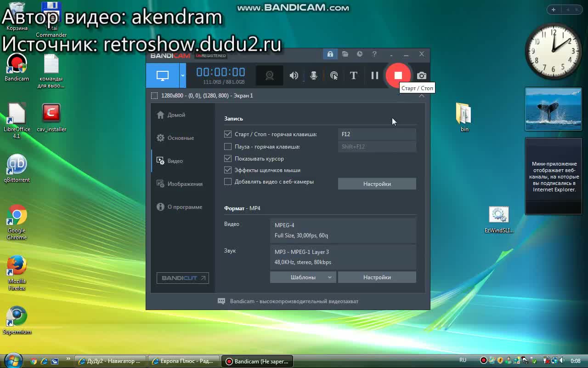Open the bin folder on the desktop
The width and height of the screenshot is (588, 368).
464,117
